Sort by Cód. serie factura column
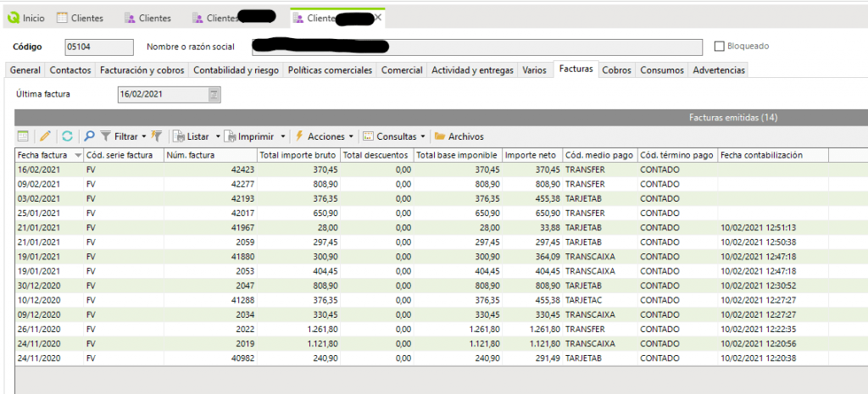868x394 pixels. click(x=124, y=156)
